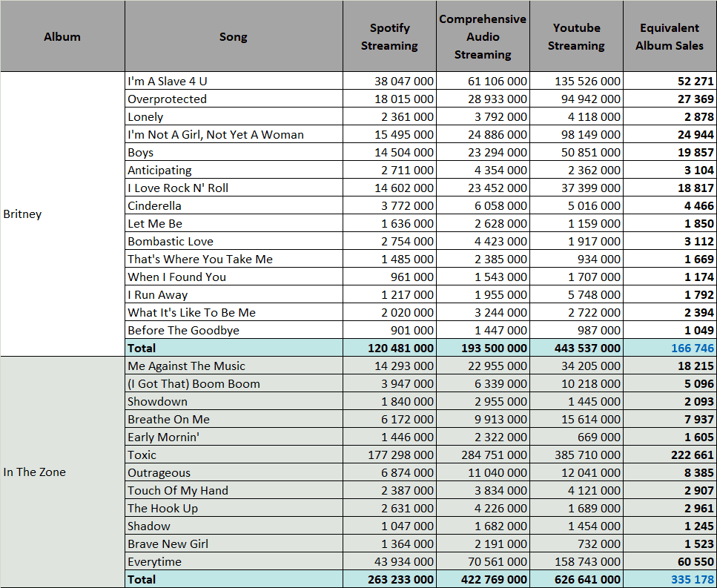Click the I Love Rock N' Roll cell
The width and height of the screenshot is (717, 588).
pyautogui.click(x=234, y=188)
